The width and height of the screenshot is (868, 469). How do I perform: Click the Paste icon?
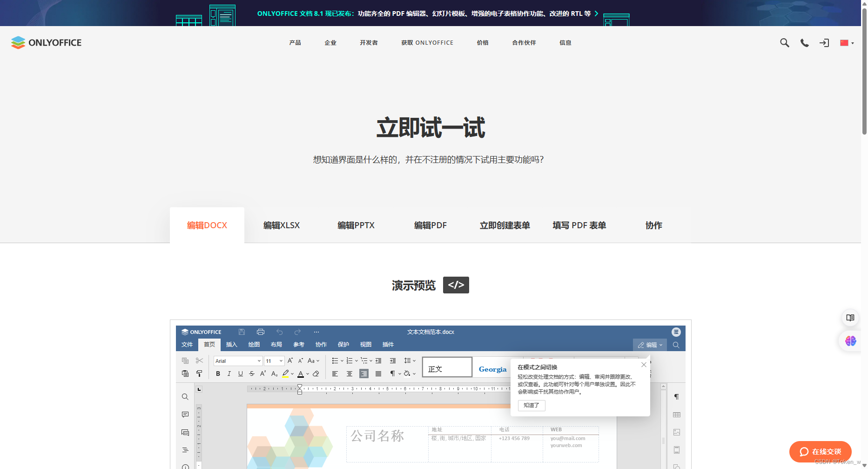click(185, 374)
